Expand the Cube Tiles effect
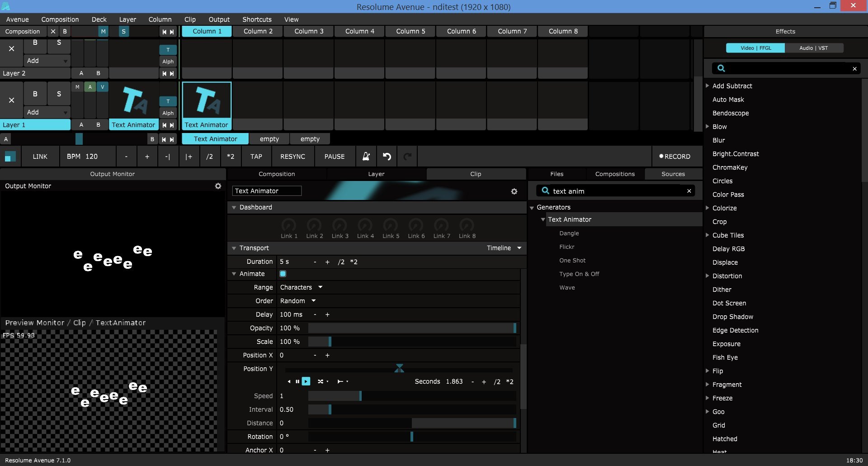 tap(708, 235)
